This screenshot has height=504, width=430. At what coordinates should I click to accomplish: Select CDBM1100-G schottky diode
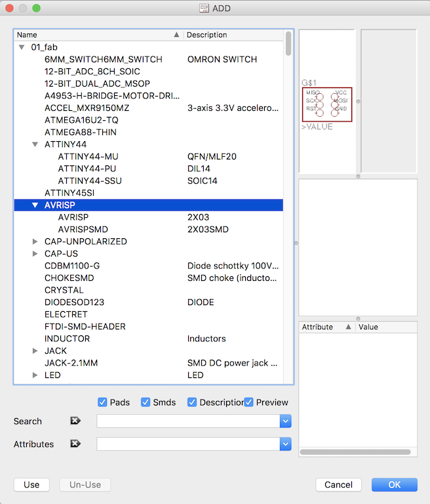(x=148, y=266)
